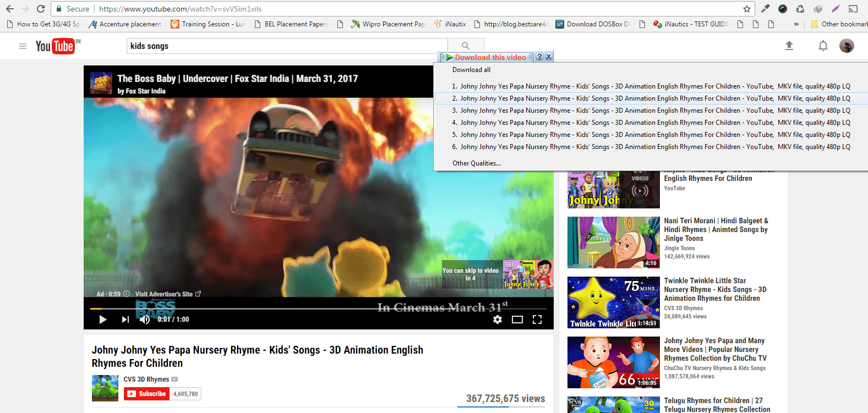Play the video
Image resolution: width=868 pixels, height=413 pixels.
point(102,320)
